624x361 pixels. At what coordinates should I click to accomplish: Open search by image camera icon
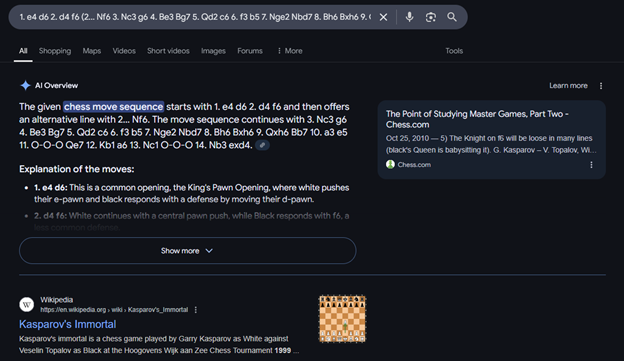tap(431, 17)
